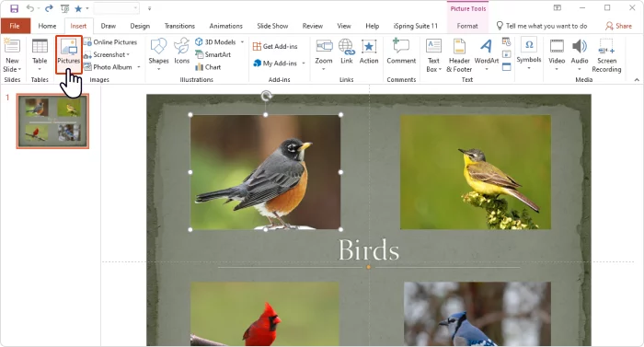Click the star icon in the Quick Access toolbar
Viewport: 644px width, 347px height.
pos(78,8)
